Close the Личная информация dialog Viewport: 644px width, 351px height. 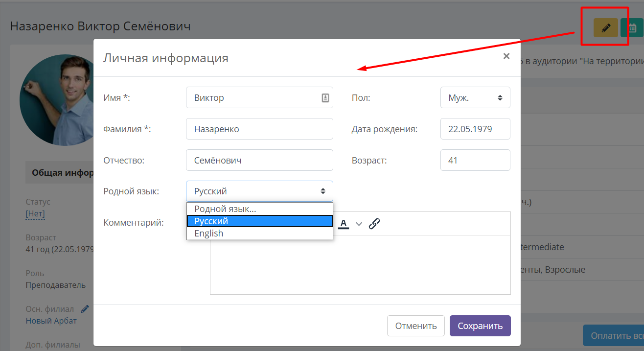point(506,56)
